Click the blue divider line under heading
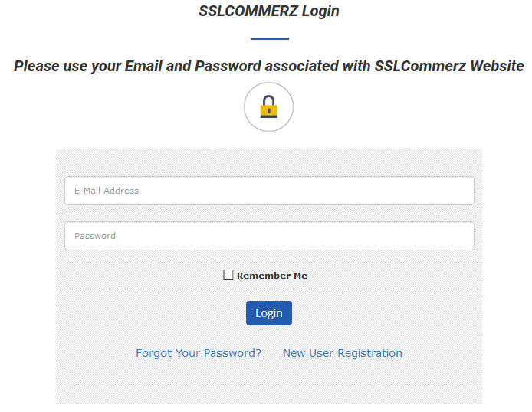The width and height of the screenshot is (532, 412). (270, 38)
